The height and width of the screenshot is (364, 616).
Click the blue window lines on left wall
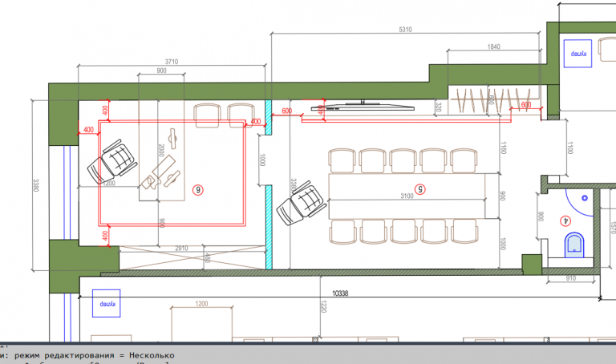(x=67, y=192)
